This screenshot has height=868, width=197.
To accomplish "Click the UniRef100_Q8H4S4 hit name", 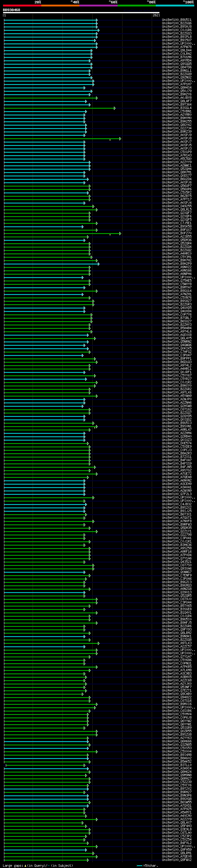I will click(x=176, y=88).
